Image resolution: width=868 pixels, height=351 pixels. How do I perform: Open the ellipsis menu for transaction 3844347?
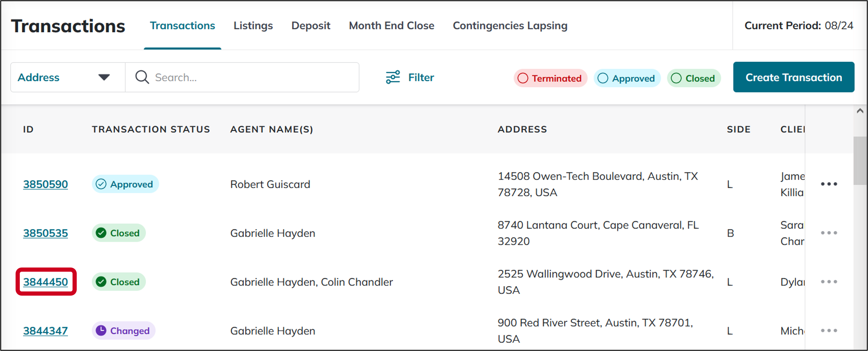(830, 330)
